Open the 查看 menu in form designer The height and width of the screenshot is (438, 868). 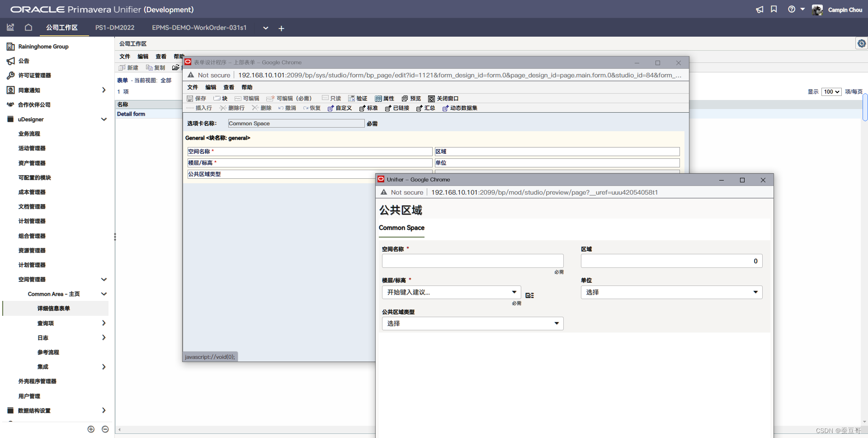229,87
